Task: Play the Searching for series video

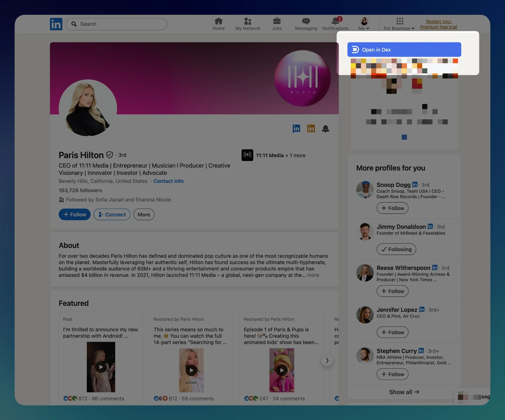Action: click(191, 370)
